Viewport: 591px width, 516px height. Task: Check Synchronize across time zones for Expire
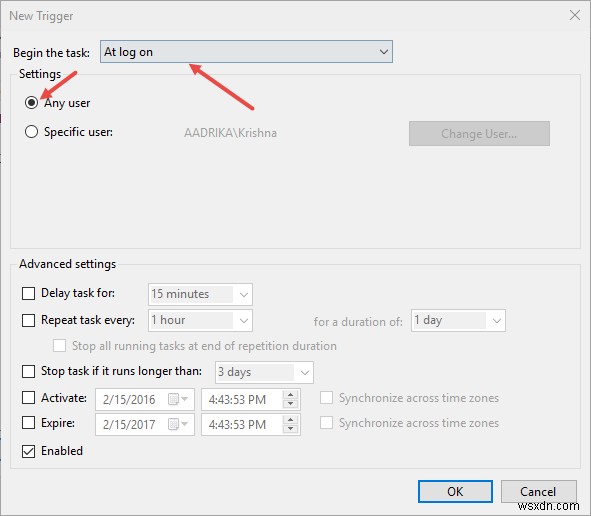[x=326, y=423]
